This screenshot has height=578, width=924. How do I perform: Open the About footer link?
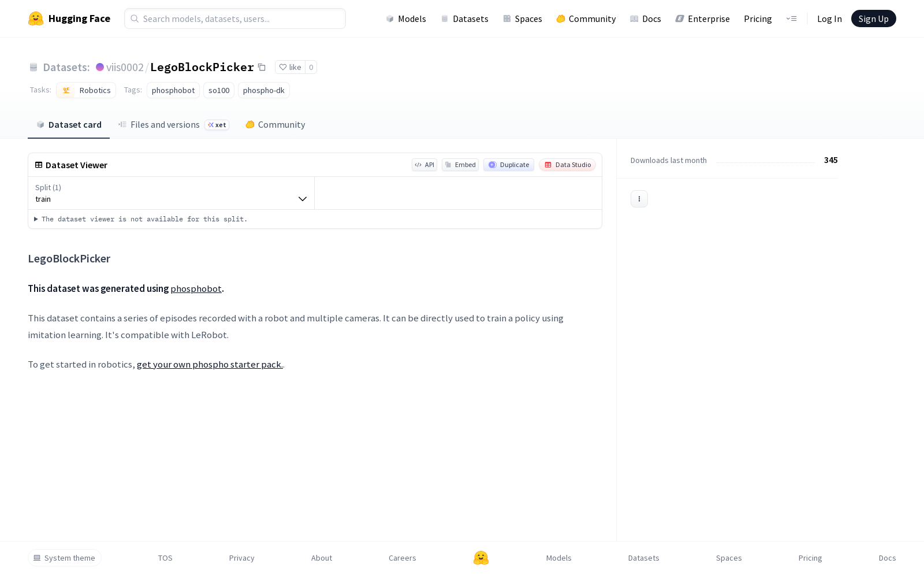click(322, 558)
